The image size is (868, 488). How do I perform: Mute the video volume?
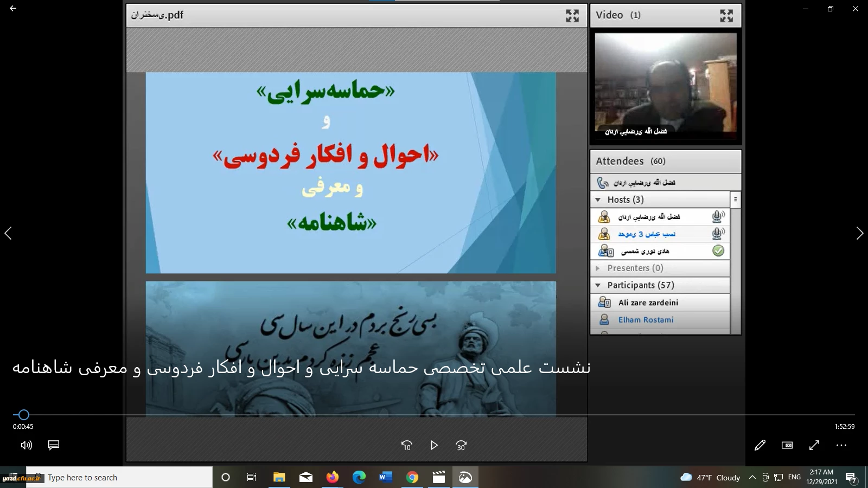(x=26, y=445)
